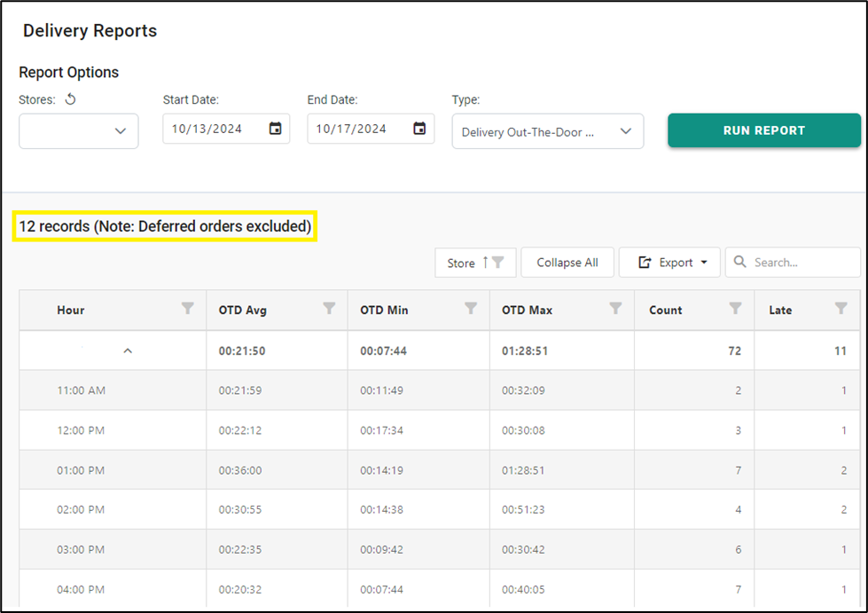Click the Store grouping button
The height and width of the screenshot is (613, 868).
(475, 262)
